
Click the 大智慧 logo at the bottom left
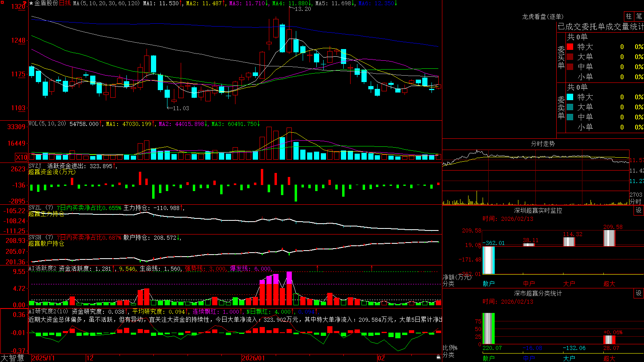coord(12,358)
